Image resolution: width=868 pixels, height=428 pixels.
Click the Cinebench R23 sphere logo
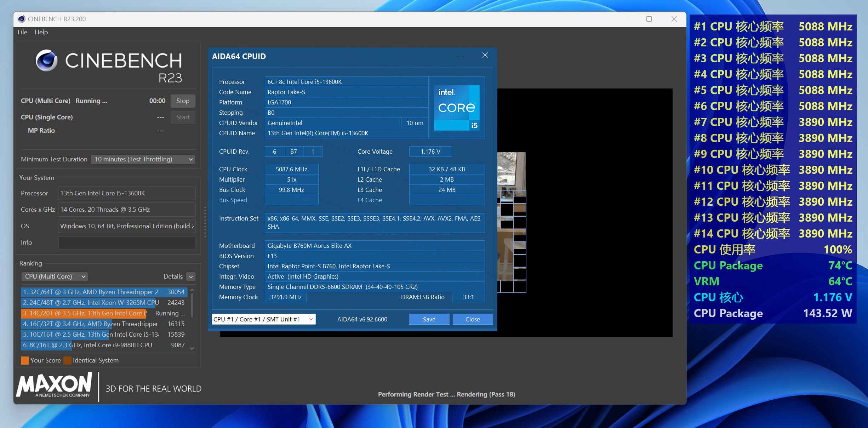(x=47, y=61)
